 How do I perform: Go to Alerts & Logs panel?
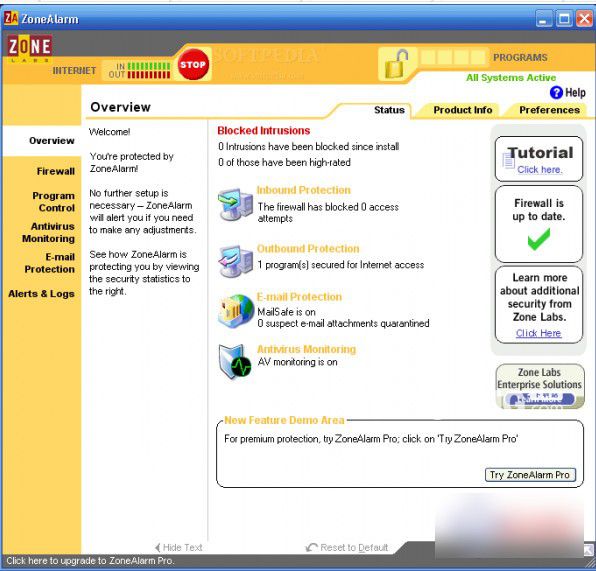41,293
